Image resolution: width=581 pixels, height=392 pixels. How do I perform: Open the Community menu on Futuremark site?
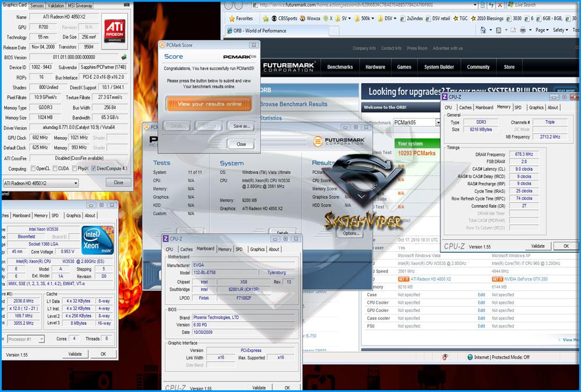(x=478, y=67)
